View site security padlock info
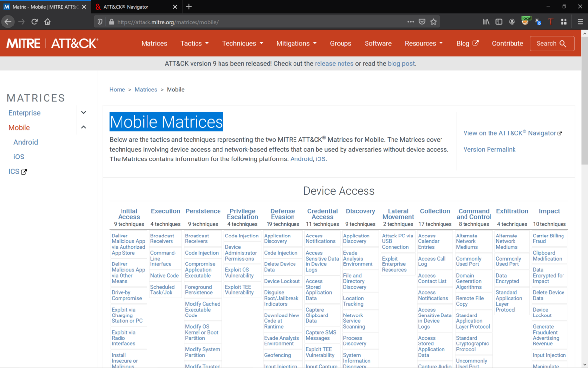 [x=111, y=22]
